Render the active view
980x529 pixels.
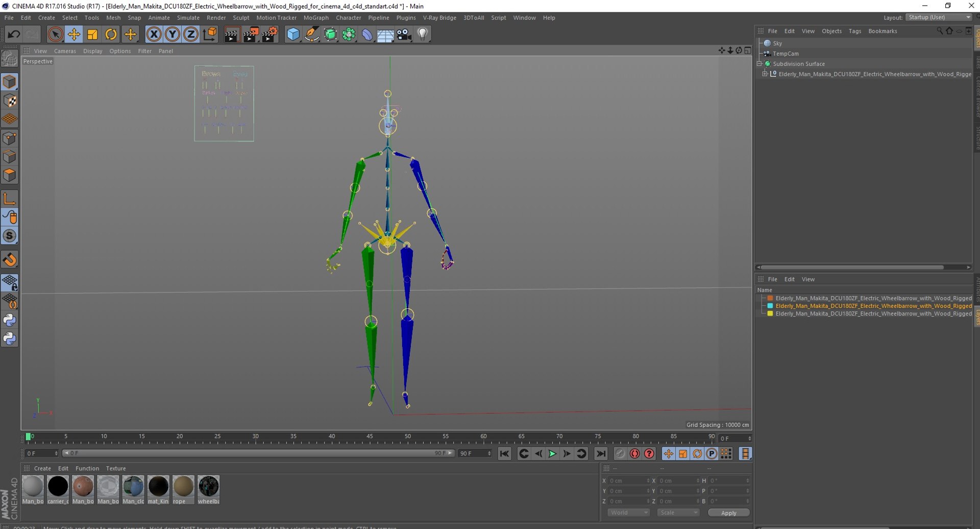point(232,35)
